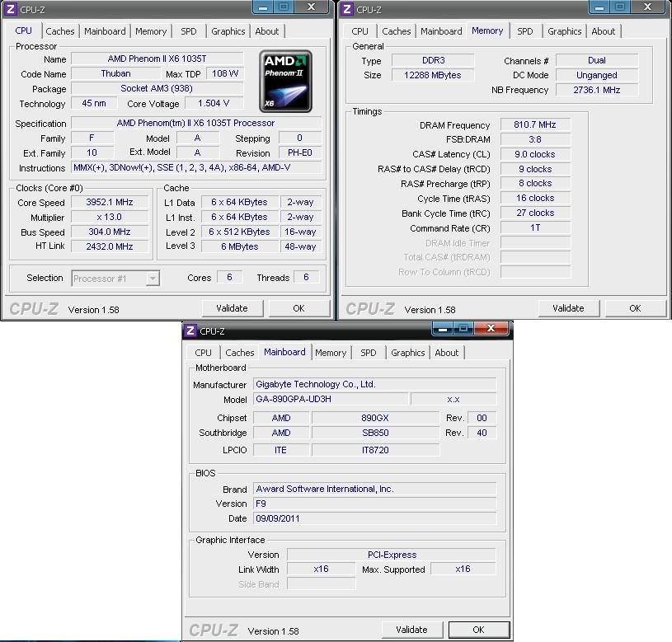The width and height of the screenshot is (672, 642).
Task: Switch to Caches tab in the Memory window
Action: click(397, 31)
